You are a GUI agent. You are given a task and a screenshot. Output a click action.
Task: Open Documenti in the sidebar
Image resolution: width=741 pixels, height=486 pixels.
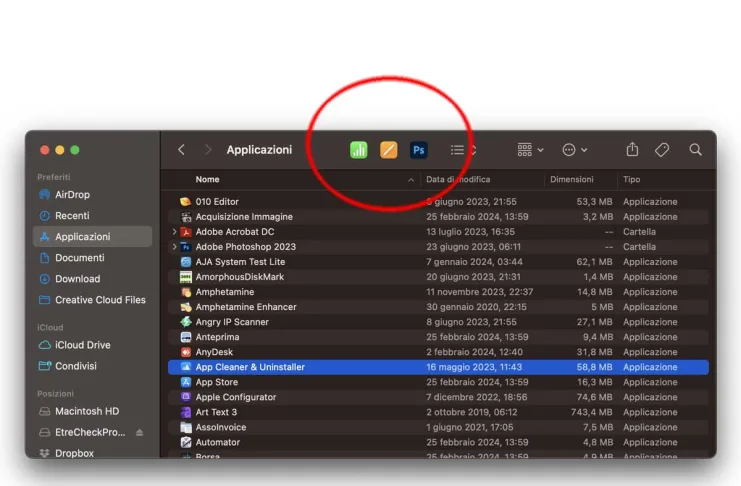point(93,258)
